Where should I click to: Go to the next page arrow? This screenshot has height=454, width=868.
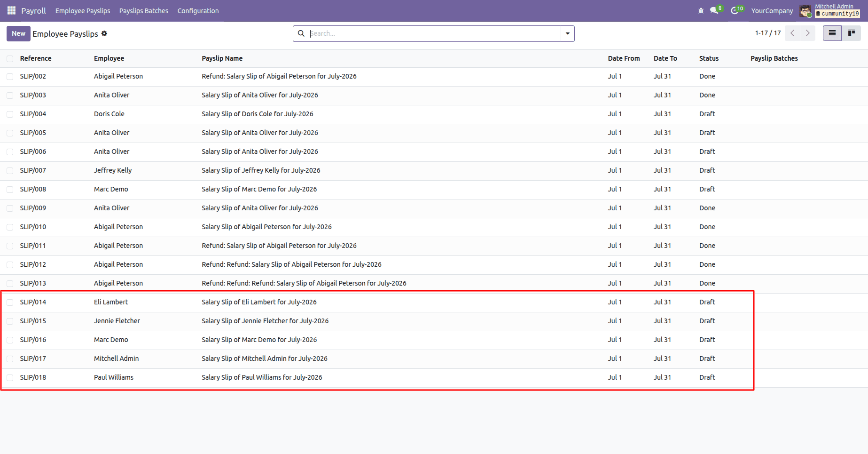[808, 33]
